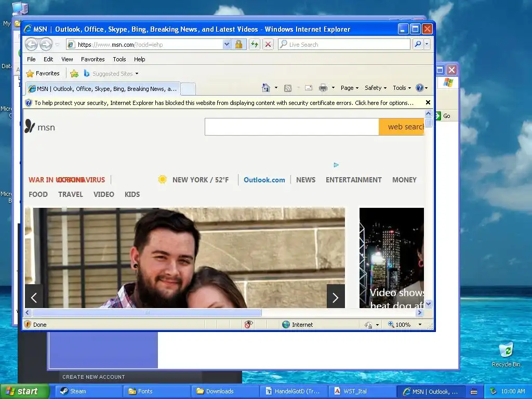Image resolution: width=532 pixels, height=399 pixels.
Task: Click the blue Help question icon
Action: pos(420,88)
